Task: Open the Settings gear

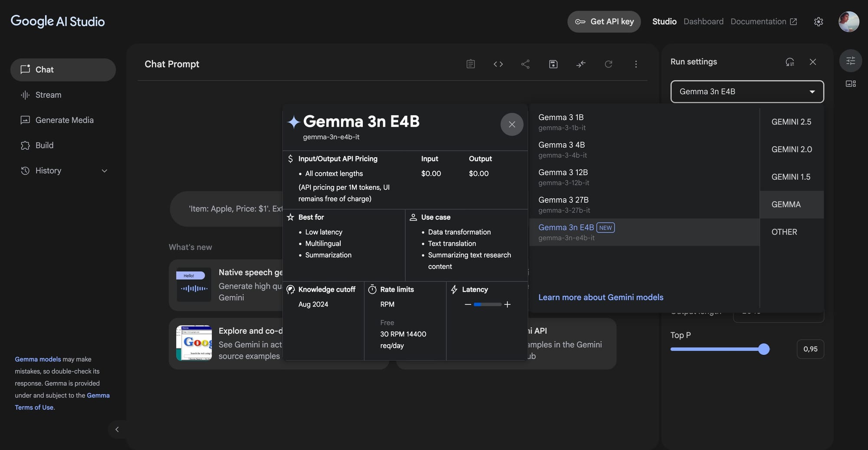Action: [819, 21]
